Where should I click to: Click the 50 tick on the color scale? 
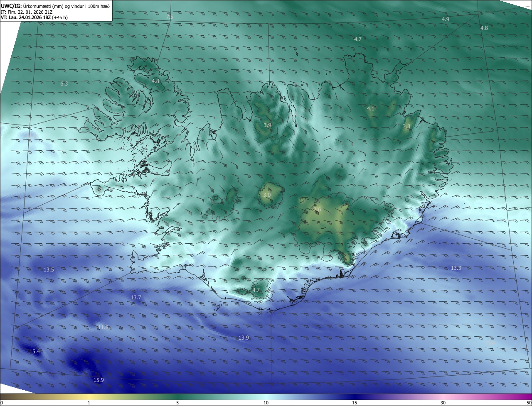coord(529,403)
